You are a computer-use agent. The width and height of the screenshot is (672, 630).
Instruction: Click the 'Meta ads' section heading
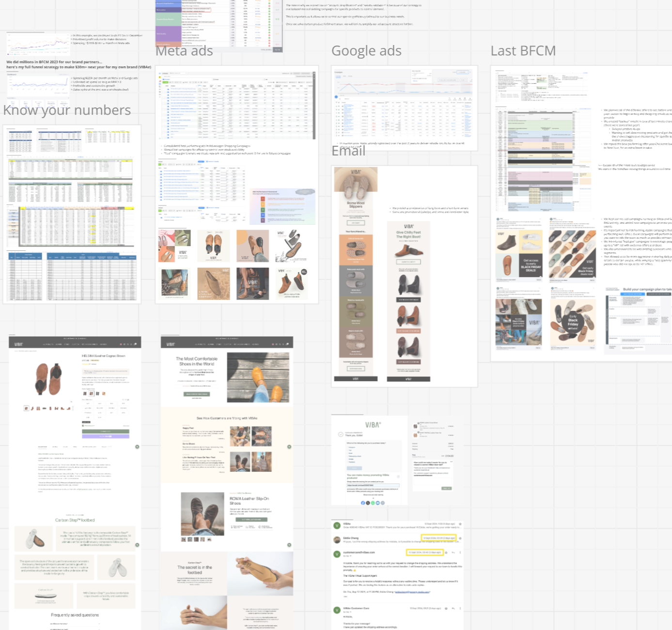point(184,51)
